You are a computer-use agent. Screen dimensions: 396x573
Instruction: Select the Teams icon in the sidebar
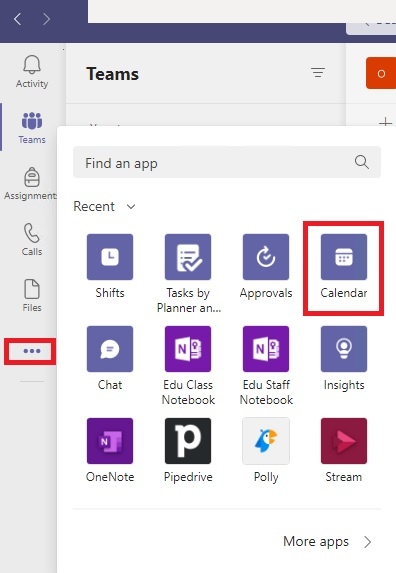click(32, 128)
